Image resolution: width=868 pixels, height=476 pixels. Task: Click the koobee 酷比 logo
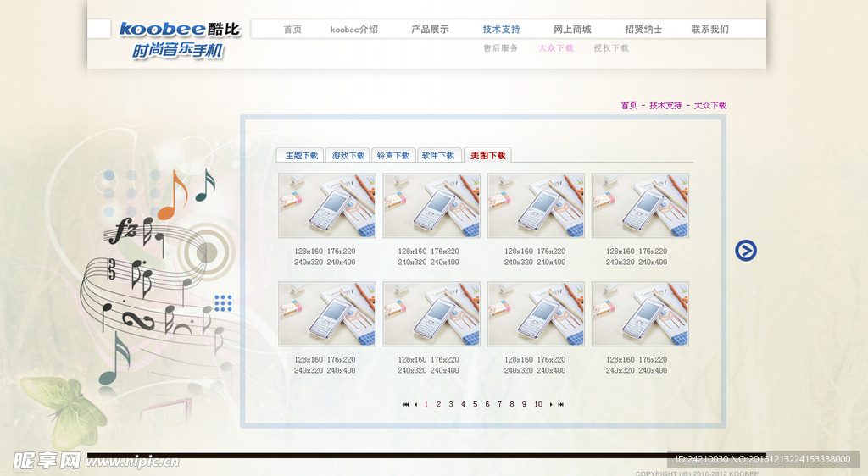click(179, 30)
